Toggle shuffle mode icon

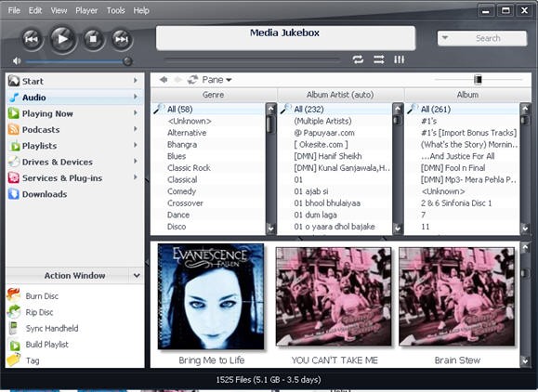(x=379, y=59)
